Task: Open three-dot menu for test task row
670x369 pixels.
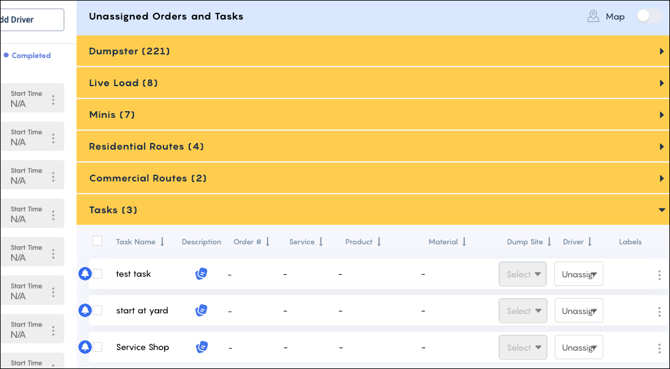Action: click(659, 275)
